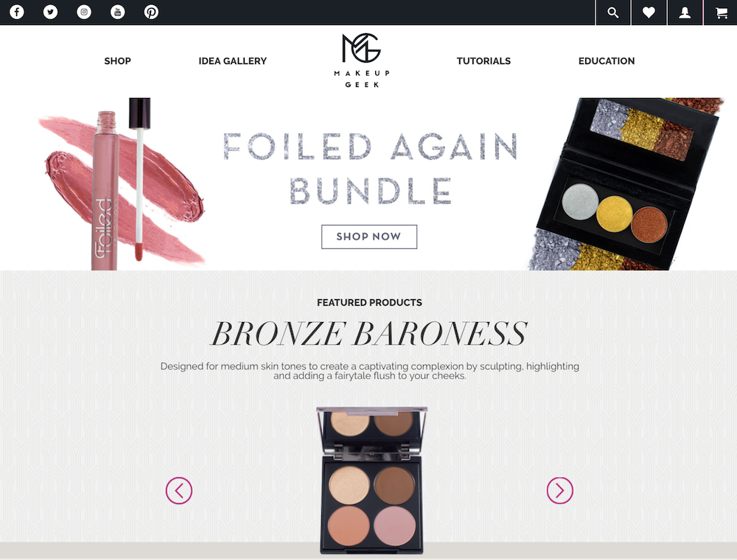View the shopping cart icon
This screenshot has width=737, height=560.
click(721, 13)
